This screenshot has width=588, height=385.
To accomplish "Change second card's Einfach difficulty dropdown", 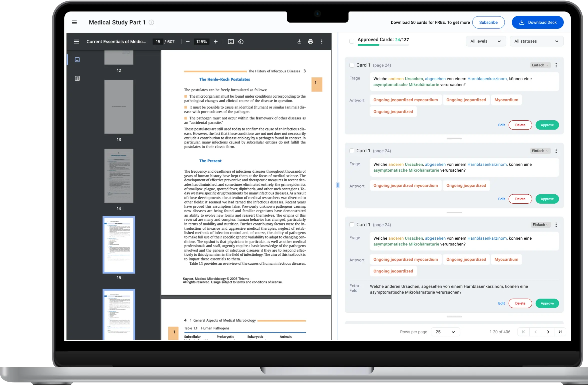I will coord(540,151).
